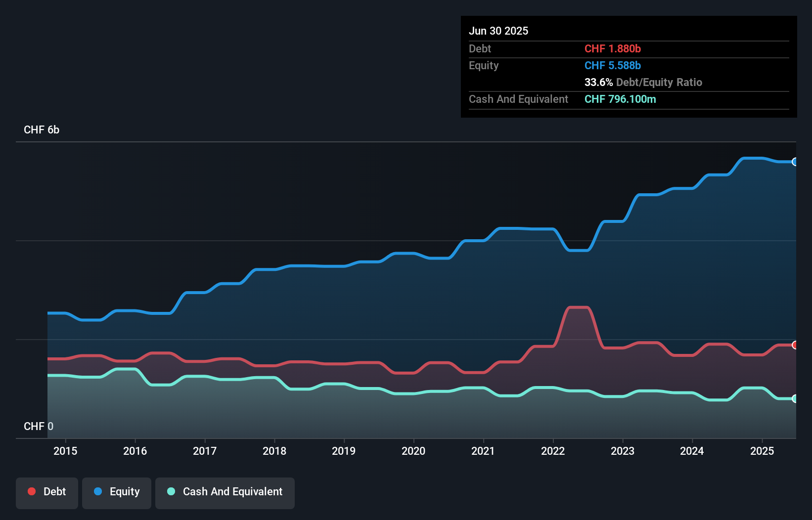Select the 2021 year label on the axis
Viewport: 812px width, 520px height.
coord(483,451)
